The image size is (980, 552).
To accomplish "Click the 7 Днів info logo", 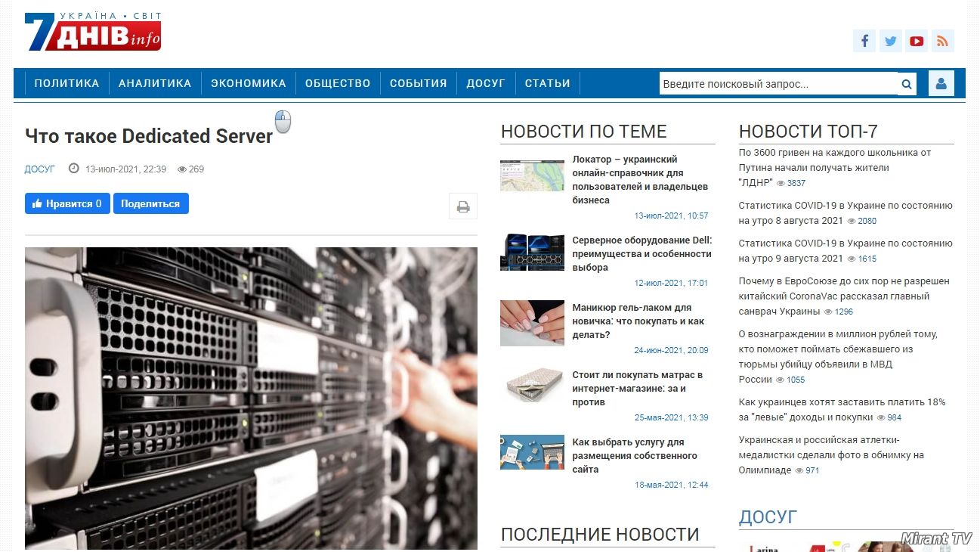I will coord(93,32).
